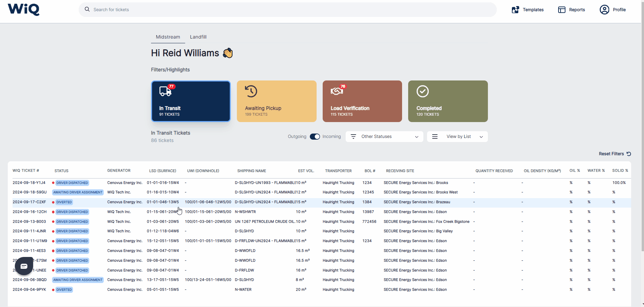Select the In Transit filter card
The height and width of the screenshot is (307, 644).
pyautogui.click(x=191, y=101)
